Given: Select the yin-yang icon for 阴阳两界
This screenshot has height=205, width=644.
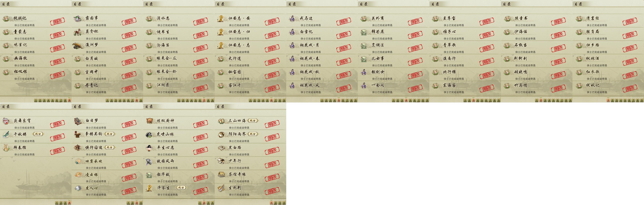Looking at the screenshot, I should click(x=221, y=134).
